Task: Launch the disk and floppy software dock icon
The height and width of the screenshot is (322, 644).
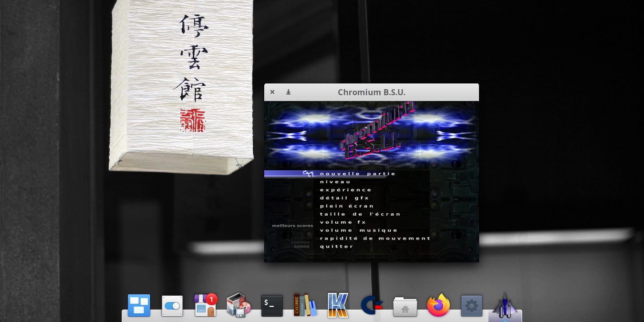Action: click(239, 305)
